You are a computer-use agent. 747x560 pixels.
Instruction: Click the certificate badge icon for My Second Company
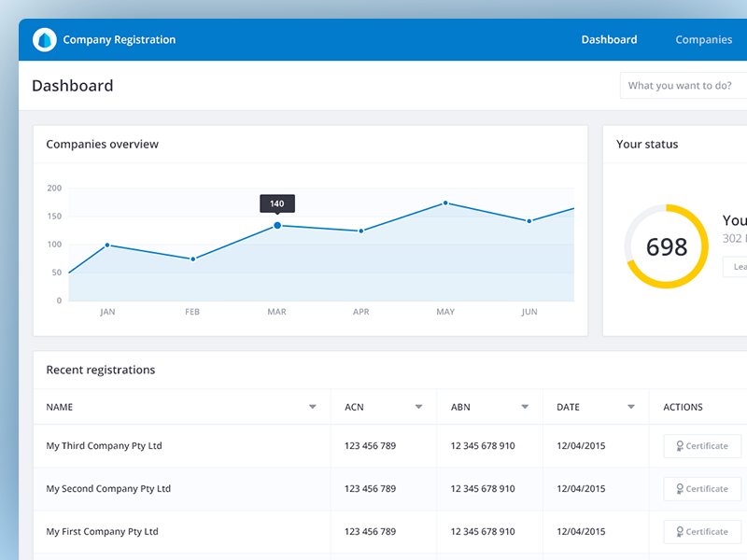click(679, 488)
